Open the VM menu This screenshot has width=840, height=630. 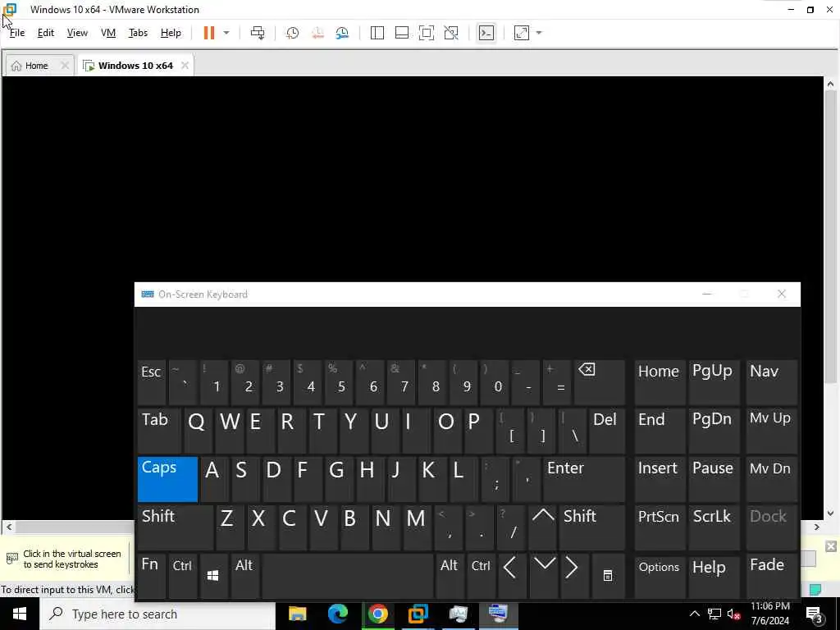[x=108, y=33]
